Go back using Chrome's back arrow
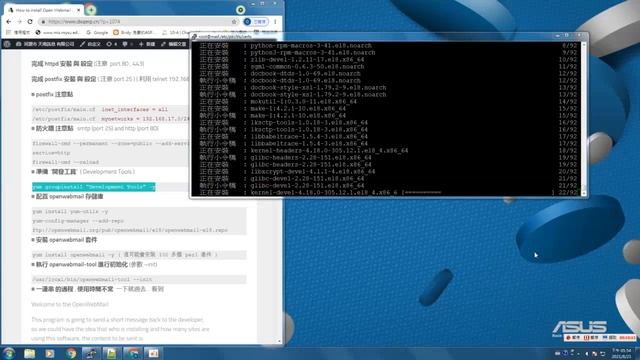 tap(9, 21)
